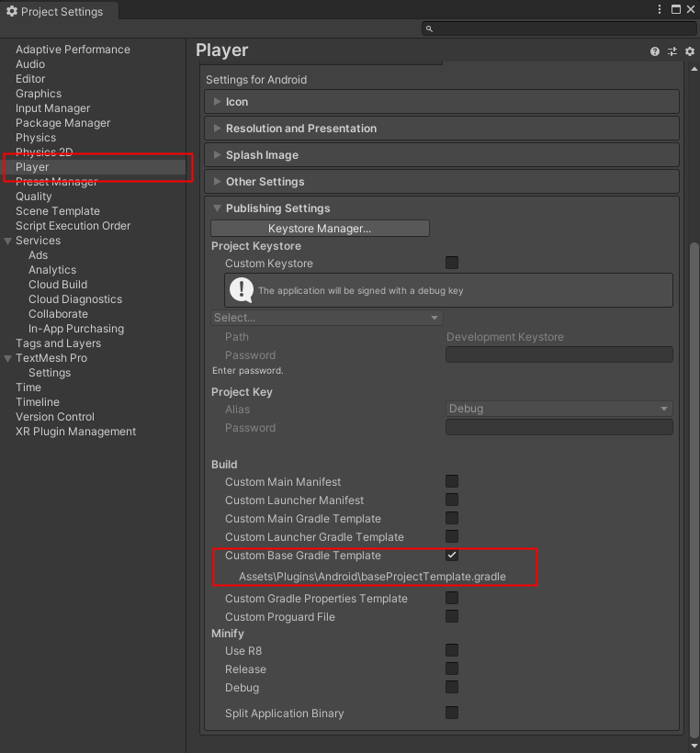Open the Keystore Manager
The width and height of the screenshot is (700, 753).
coord(320,228)
